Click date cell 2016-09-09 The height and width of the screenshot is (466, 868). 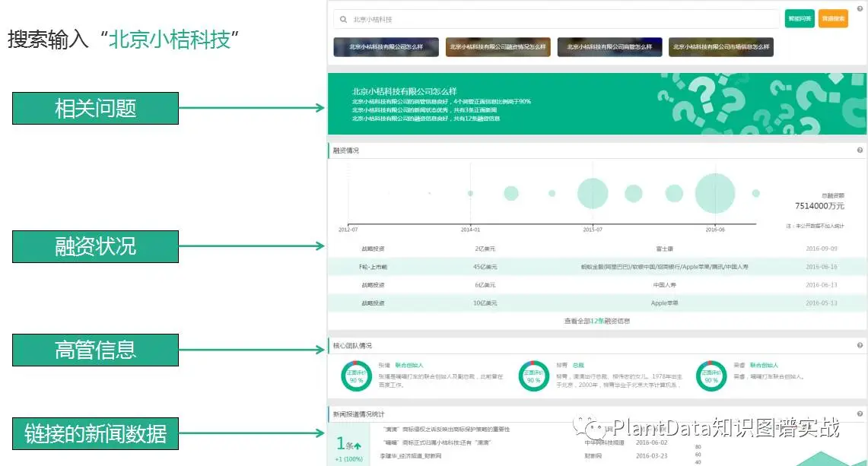click(x=822, y=249)
